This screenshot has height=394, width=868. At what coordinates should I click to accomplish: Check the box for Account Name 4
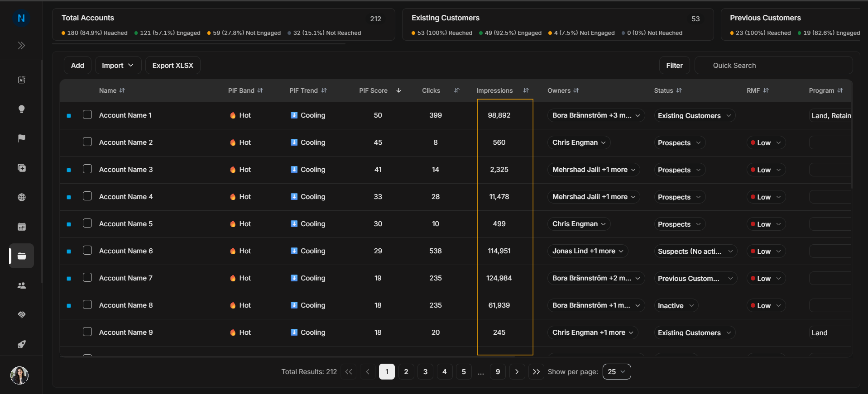pos(87,196)
